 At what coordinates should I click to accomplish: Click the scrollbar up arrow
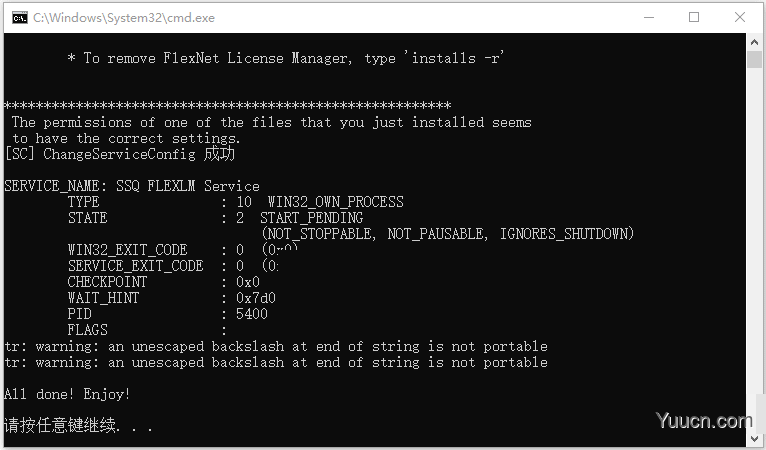[754, 43]
